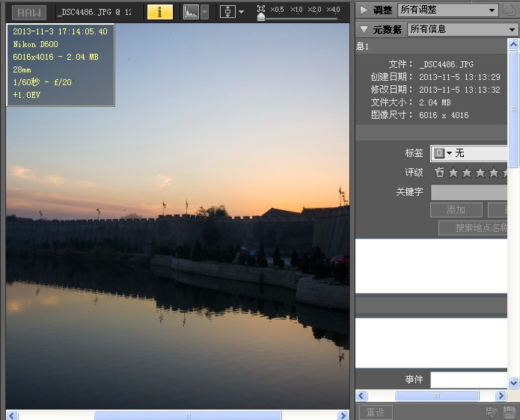The height and width of the screenshot is (420, 520).
Task: Open the view mode dropdown arrow
Action: coord(241,12)
